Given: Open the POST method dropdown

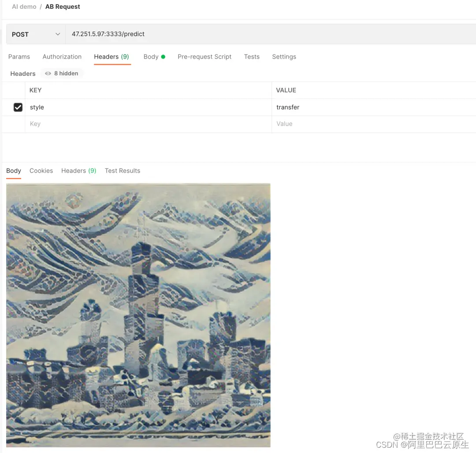Looking at the screenshot, I should coord(35,34).
